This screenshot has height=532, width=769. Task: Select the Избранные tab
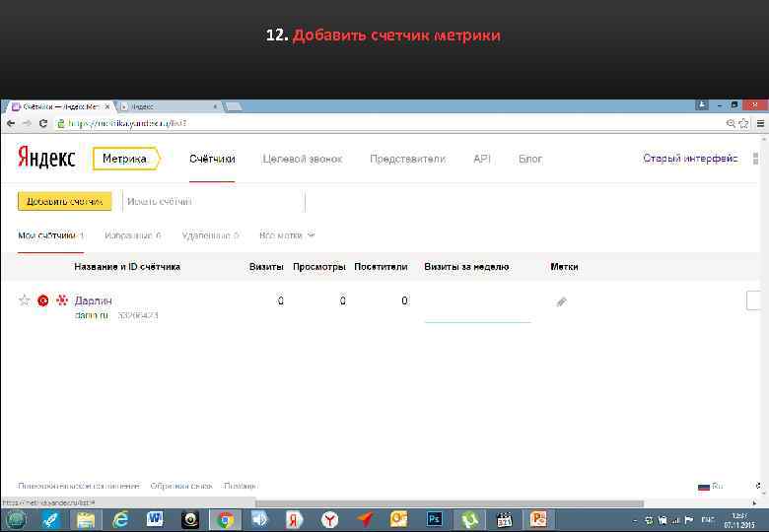pyautogui.click(x=132, y=235)
